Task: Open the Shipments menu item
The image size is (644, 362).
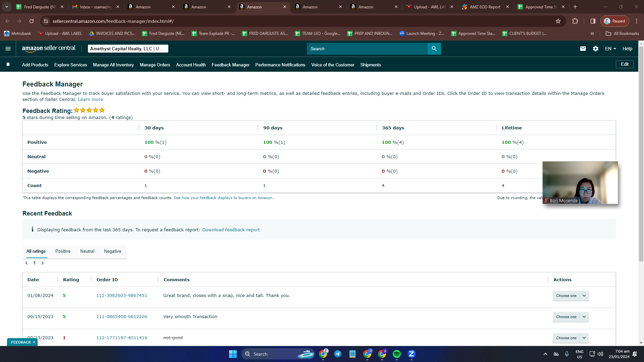Action: point(371,65)
